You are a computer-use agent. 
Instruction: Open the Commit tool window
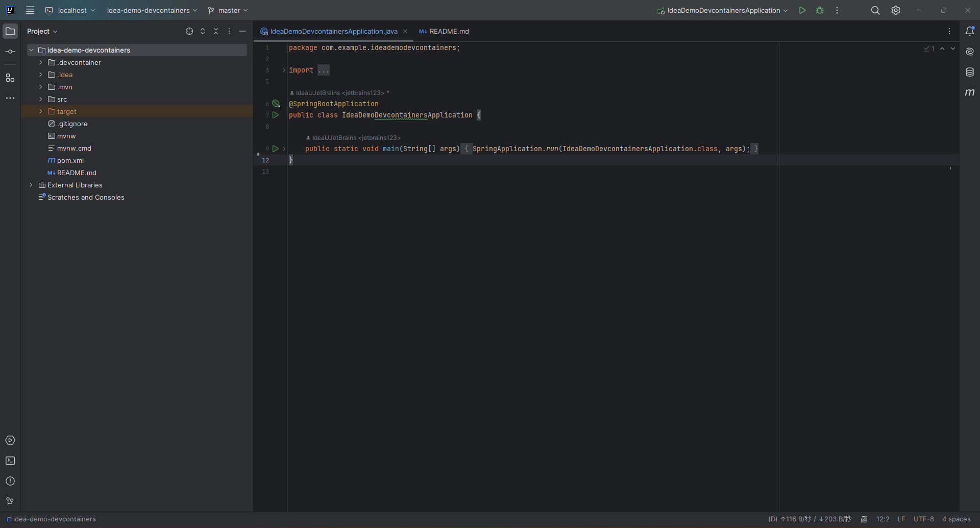point(10,52)
